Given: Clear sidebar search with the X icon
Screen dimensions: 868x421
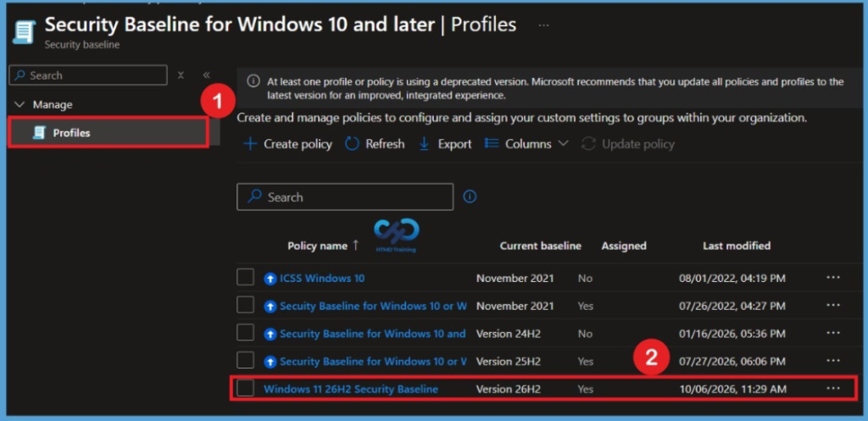Looking at the screenshot, I should [181, 75].
